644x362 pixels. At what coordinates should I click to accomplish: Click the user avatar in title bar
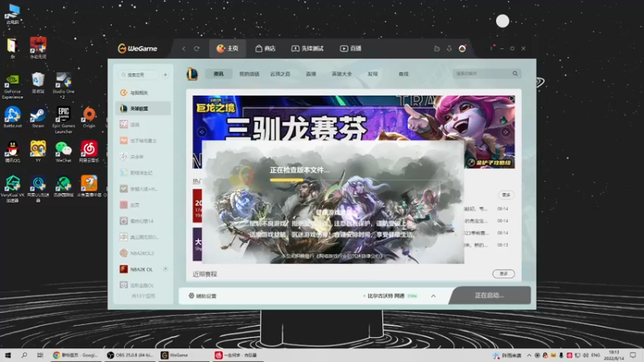pos(462,48)
